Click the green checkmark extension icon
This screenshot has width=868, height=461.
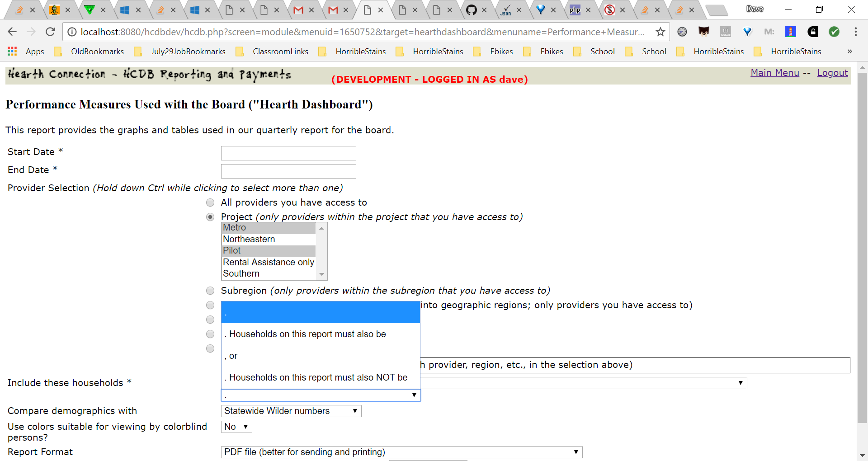pos(834,32)
